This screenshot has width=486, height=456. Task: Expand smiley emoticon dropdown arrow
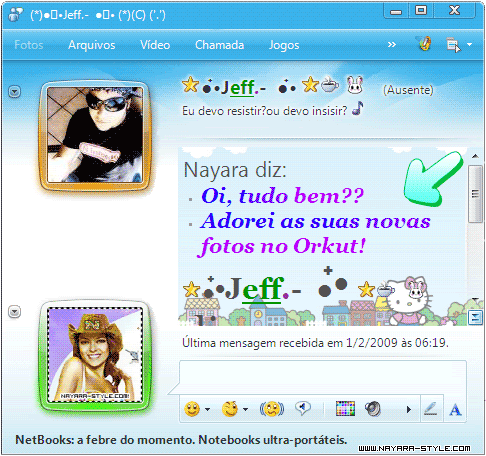coord(208,409)
